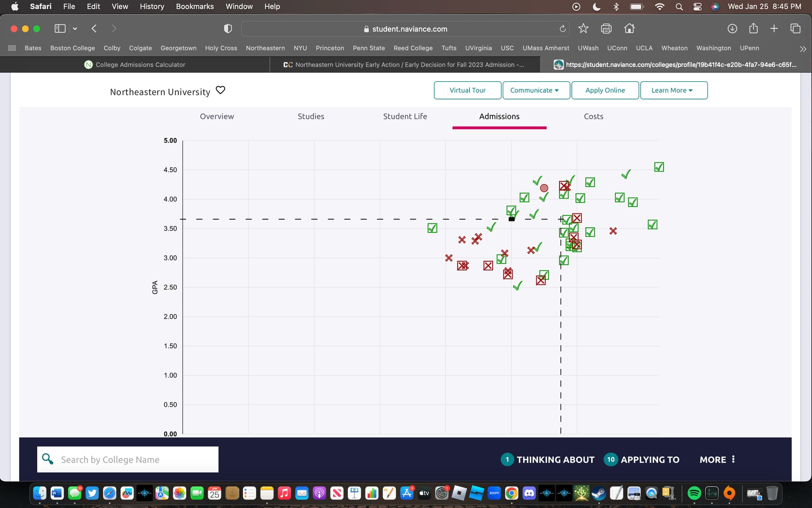Open the Applying To list
Viewport: 812px width, 508px height.
coord(642,459)
